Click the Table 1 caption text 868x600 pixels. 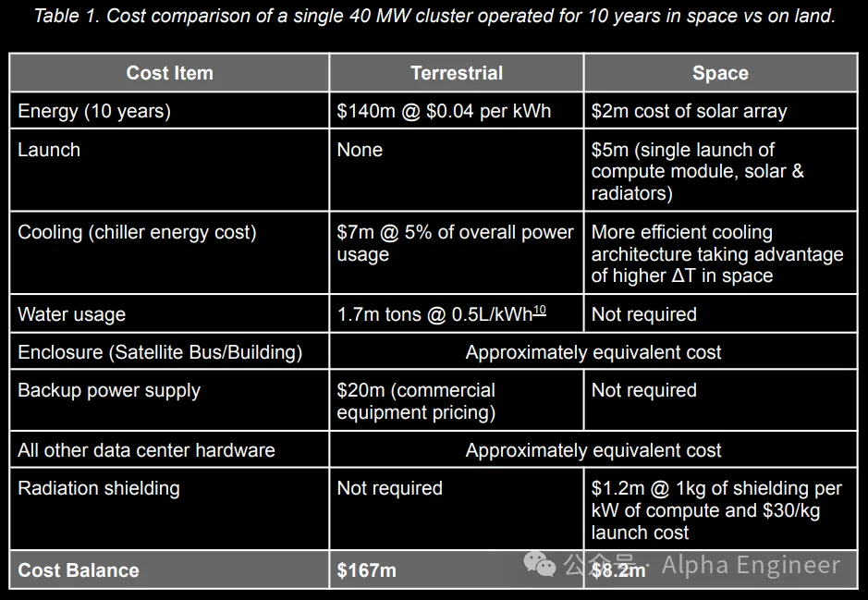(434, 18)
